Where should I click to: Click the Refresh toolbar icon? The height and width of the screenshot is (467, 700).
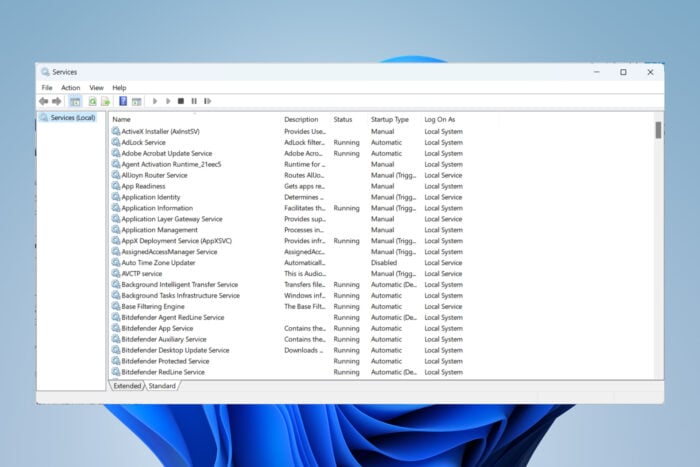click(x=92, y=101)
